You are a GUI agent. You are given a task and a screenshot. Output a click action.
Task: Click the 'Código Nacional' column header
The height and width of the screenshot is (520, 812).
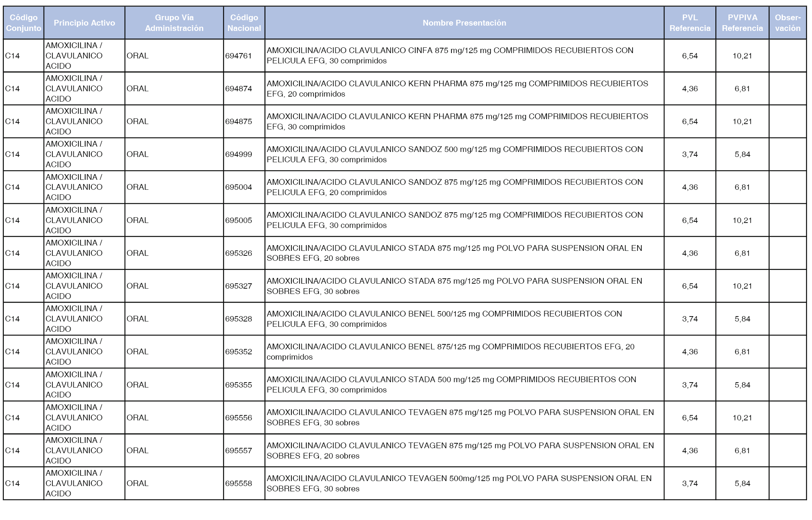coord(244,23)
